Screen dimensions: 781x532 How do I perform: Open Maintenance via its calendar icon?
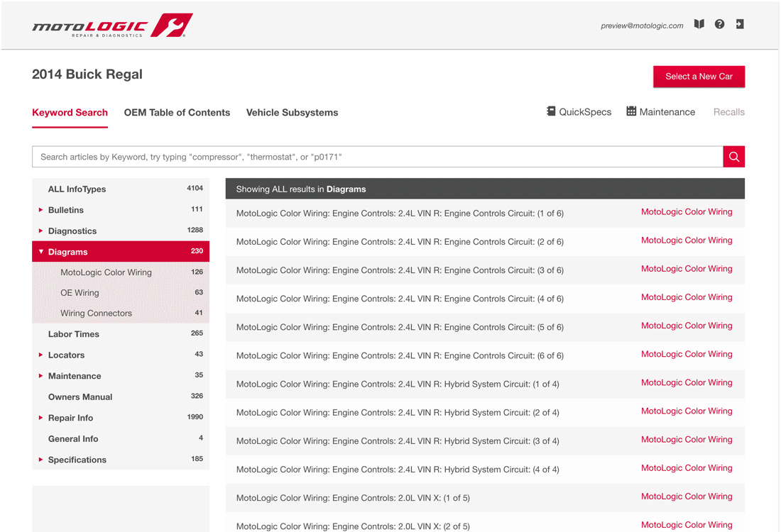[631, 111]
